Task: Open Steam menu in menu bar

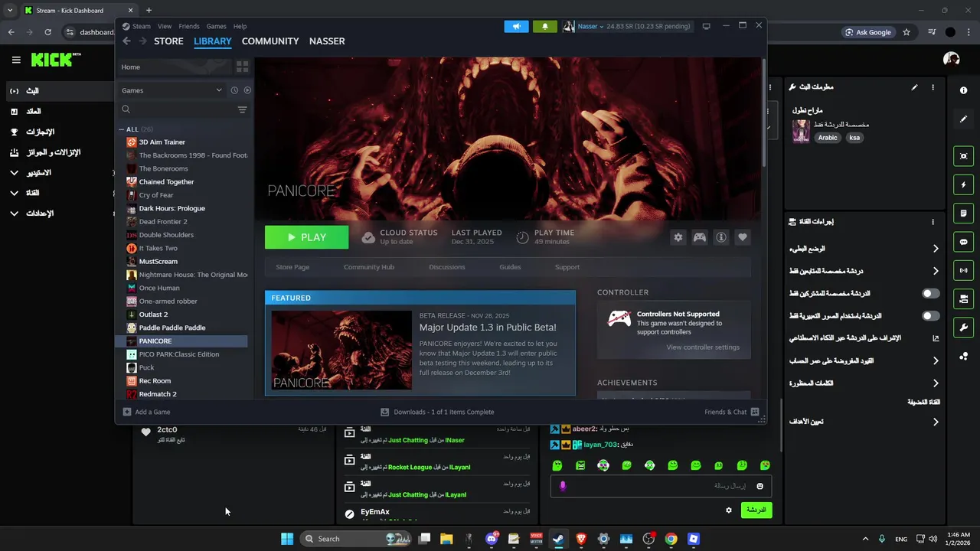Action: [141, 26]
